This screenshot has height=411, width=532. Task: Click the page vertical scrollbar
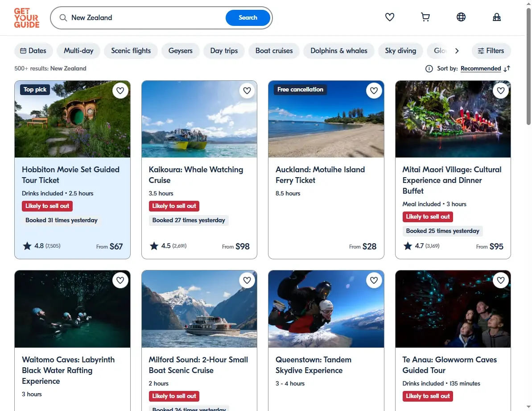click(x=528, y=66)
